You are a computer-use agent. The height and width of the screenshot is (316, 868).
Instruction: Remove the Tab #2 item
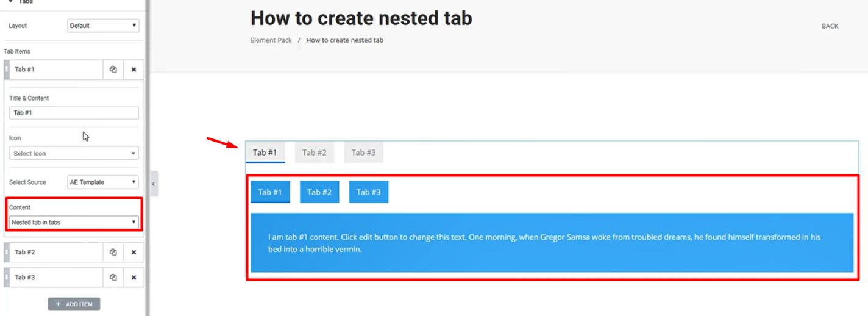coord(133,252)
